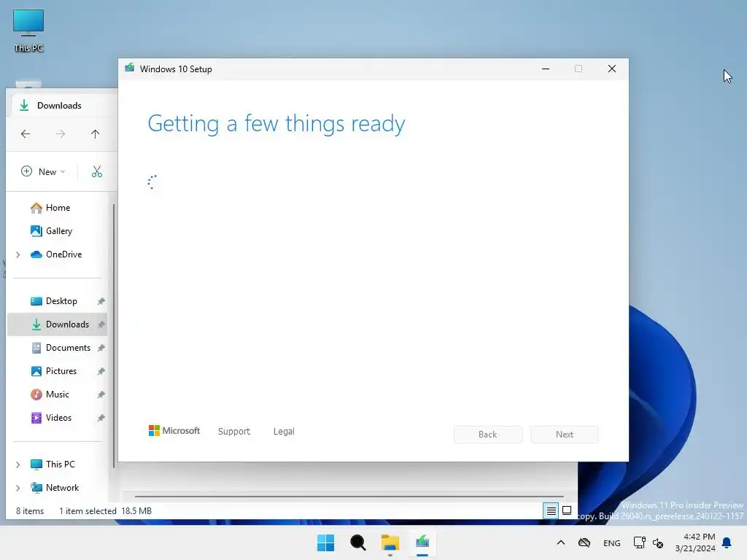
Task: Open the Pictures quick access folder
Action: 61,371
